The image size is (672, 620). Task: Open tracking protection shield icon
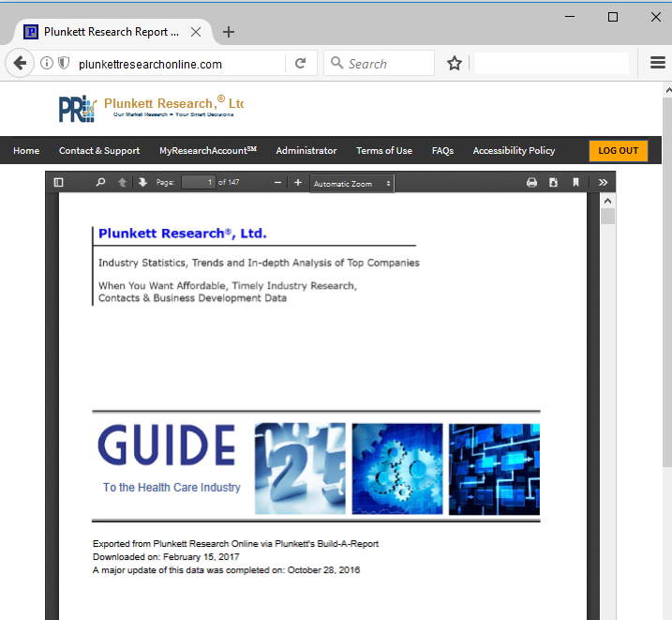[x=64, y=64]
